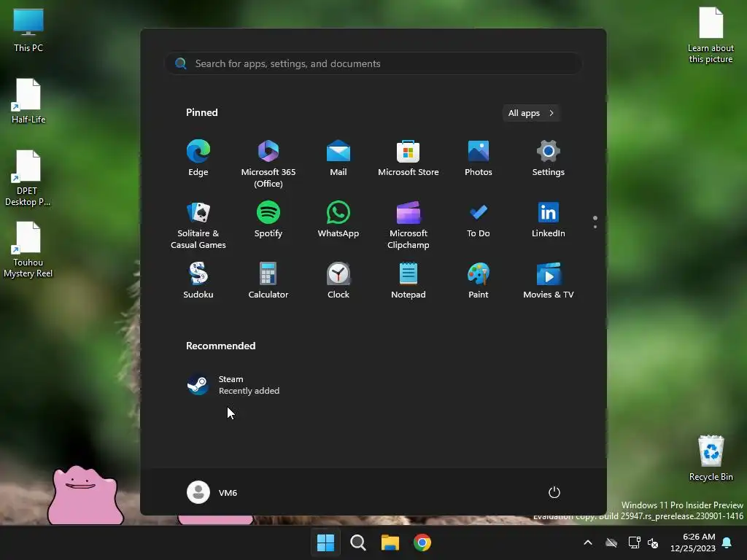Open File Explorer from taskbar
The height and width of the screenshot is (560, 747).
click(x=390, y=542)
